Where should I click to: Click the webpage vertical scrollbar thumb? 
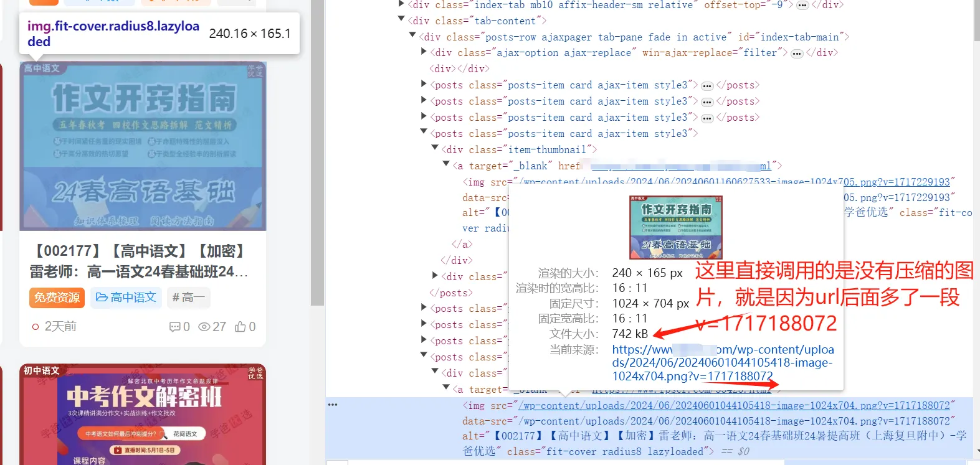[318, 153]
